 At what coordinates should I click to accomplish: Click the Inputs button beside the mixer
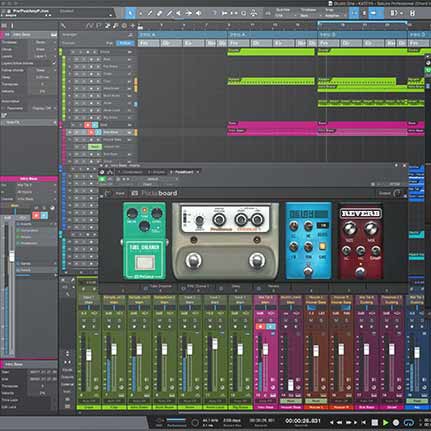[67, 370]
